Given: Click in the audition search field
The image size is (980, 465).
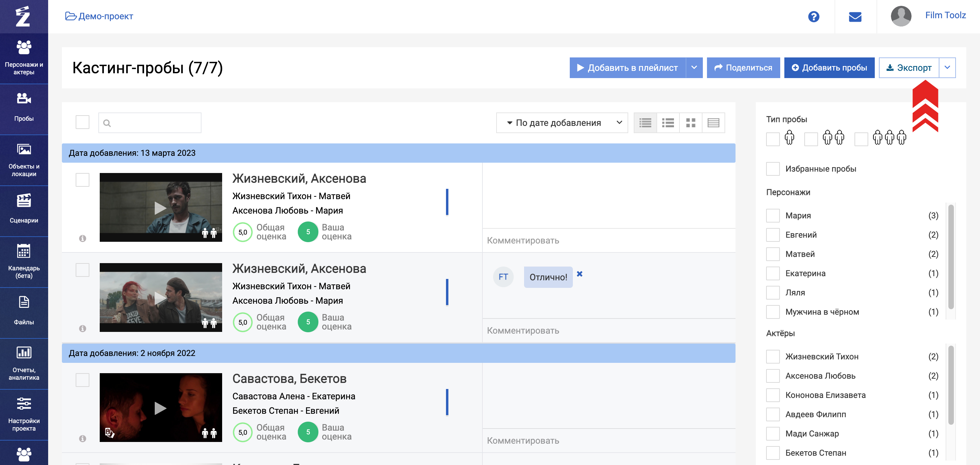Looking at the screenshot, I should coord(150,122).
